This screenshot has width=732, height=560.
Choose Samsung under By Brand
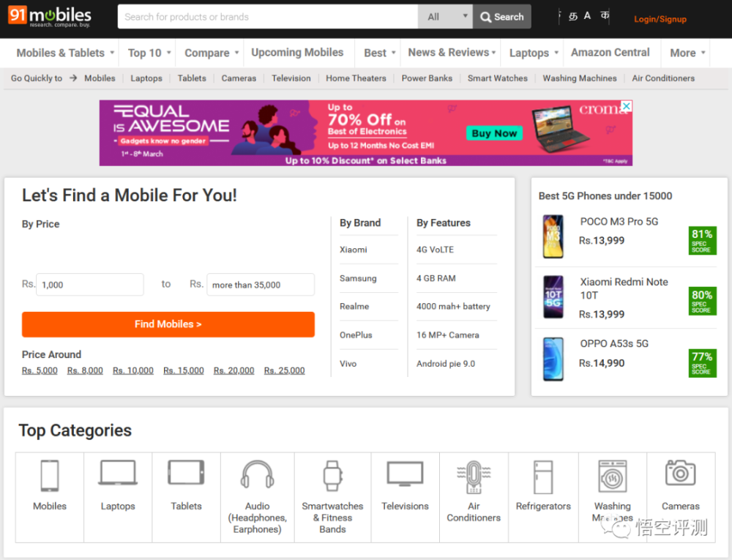click(x=358, y=278)
